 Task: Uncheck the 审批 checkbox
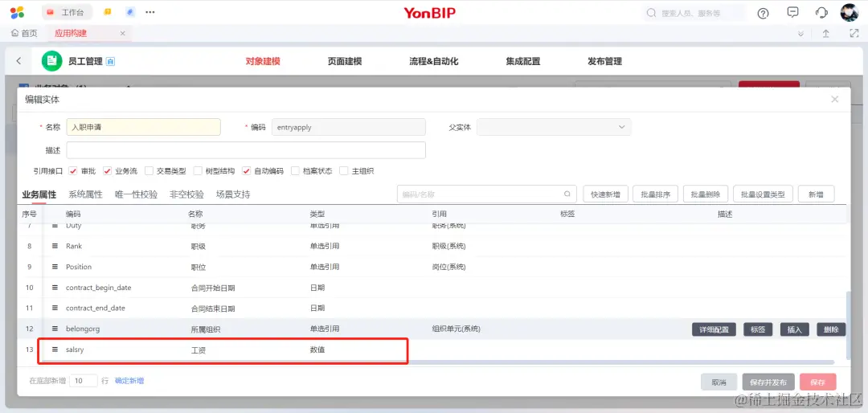(72, 171)
